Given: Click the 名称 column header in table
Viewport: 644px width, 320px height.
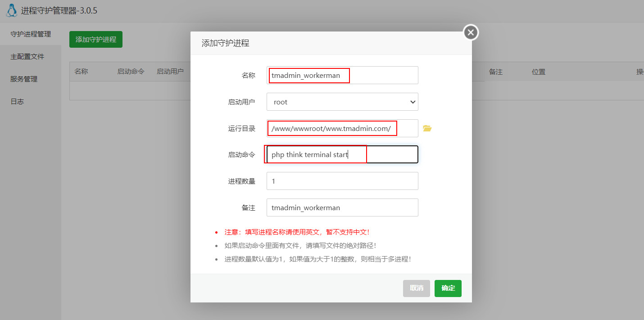Looking at the screenshot, I should 81,72.
